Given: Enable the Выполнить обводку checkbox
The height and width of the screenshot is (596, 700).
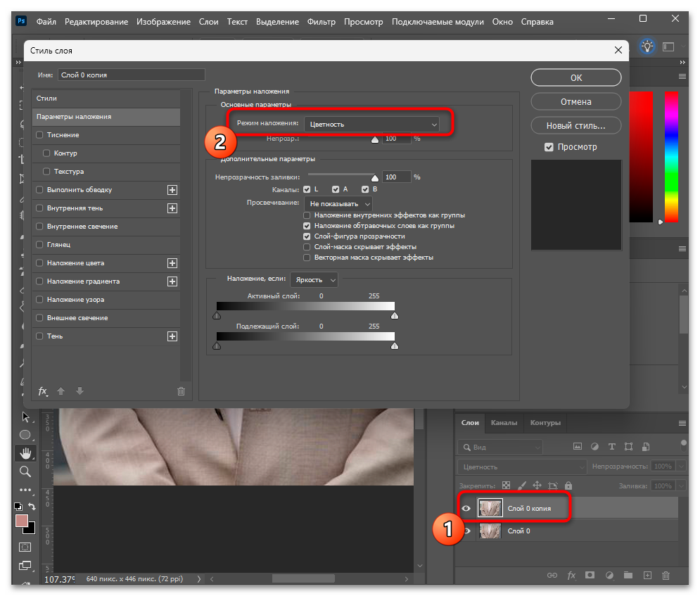Looking at the screenshot, I should [x=39, y=190].
